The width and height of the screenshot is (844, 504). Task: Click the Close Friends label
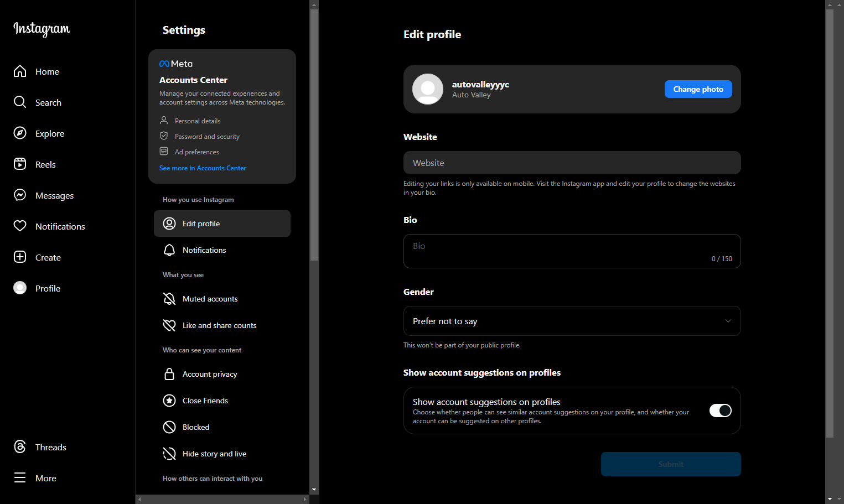(205, 401)
